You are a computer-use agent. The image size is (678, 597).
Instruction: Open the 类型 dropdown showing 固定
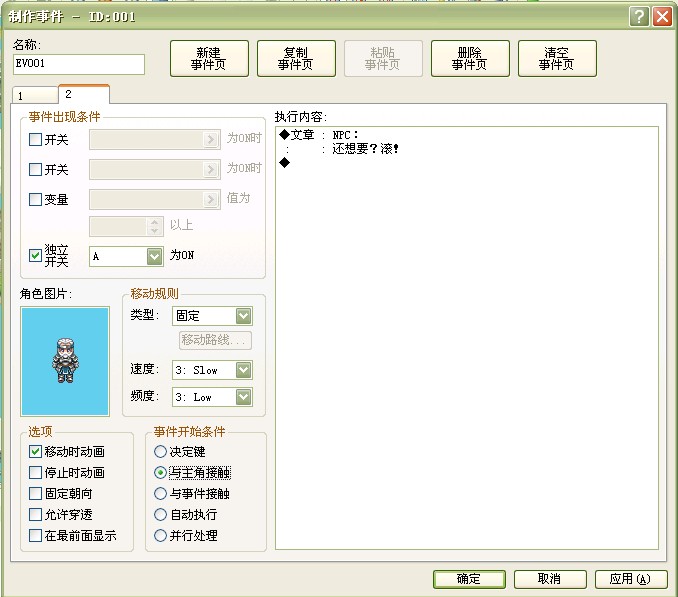[x=212, y=316]
